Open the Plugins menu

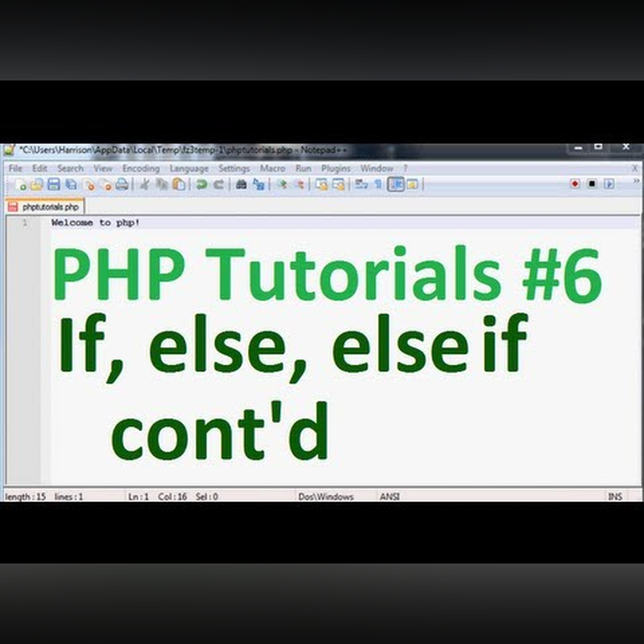336,168
